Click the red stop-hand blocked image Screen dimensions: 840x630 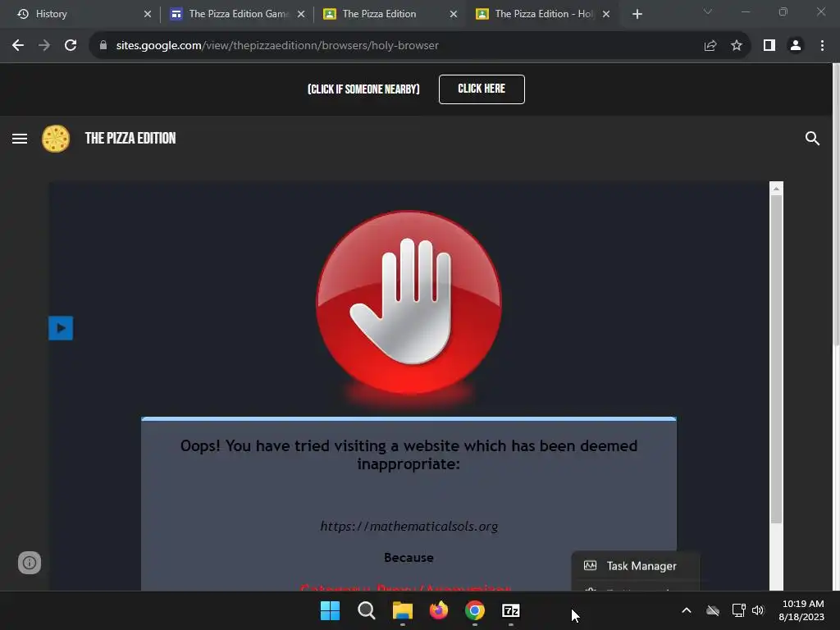409,304
